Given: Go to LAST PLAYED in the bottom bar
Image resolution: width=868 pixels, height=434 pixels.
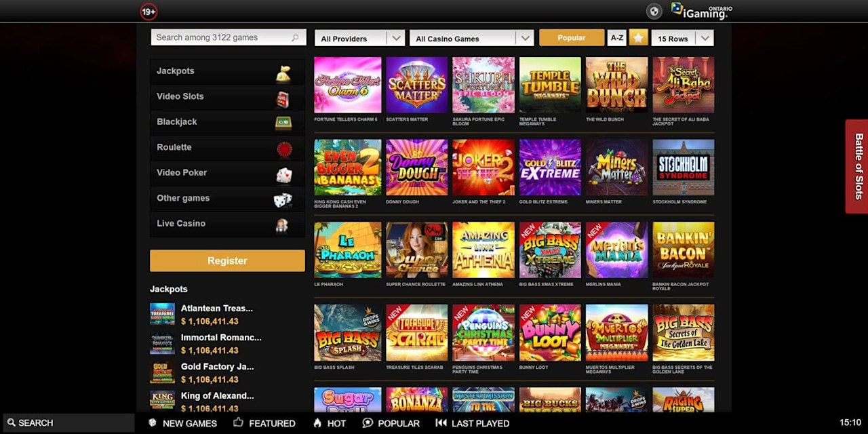Looking at the screenshot, I should coord(472,423).
